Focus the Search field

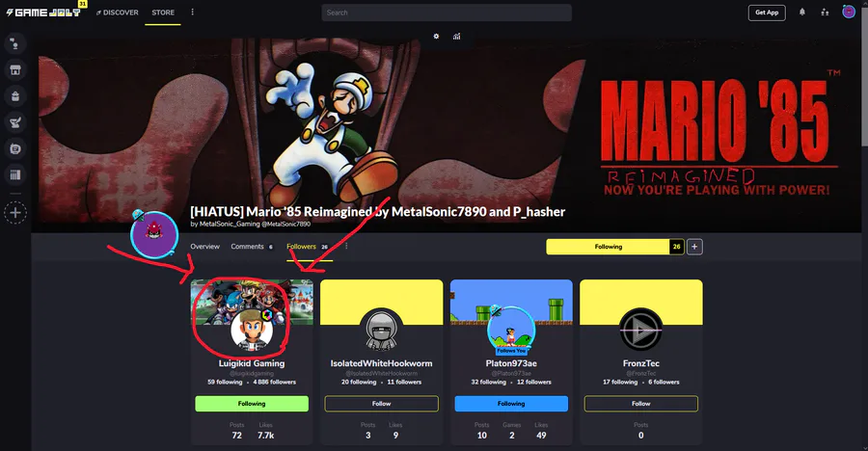[447, 13]
